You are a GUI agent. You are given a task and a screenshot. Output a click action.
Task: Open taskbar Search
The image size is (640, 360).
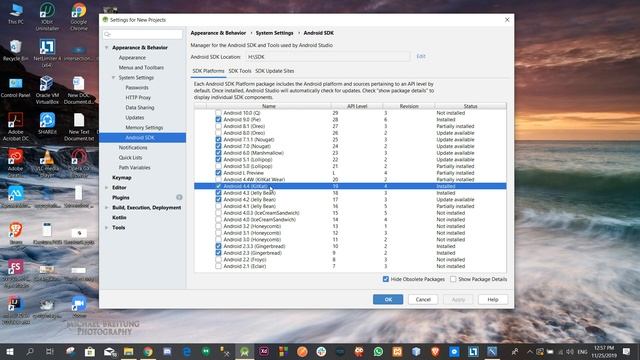click(30, 351)
